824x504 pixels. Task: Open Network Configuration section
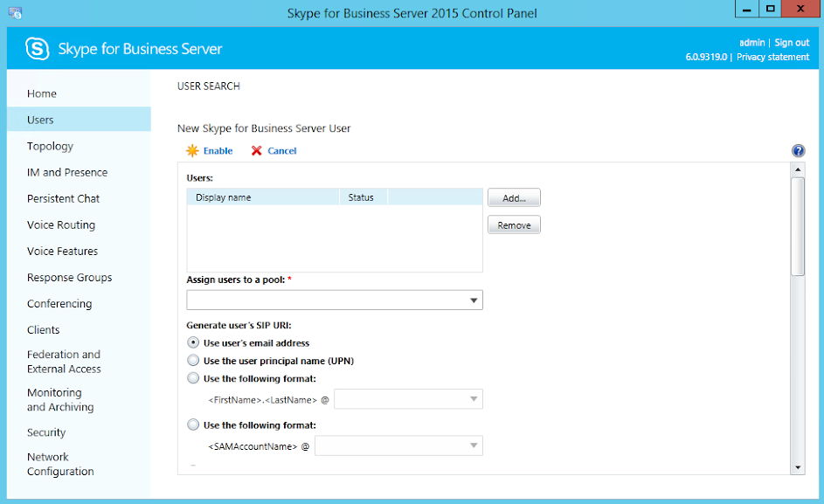(60, 464)
